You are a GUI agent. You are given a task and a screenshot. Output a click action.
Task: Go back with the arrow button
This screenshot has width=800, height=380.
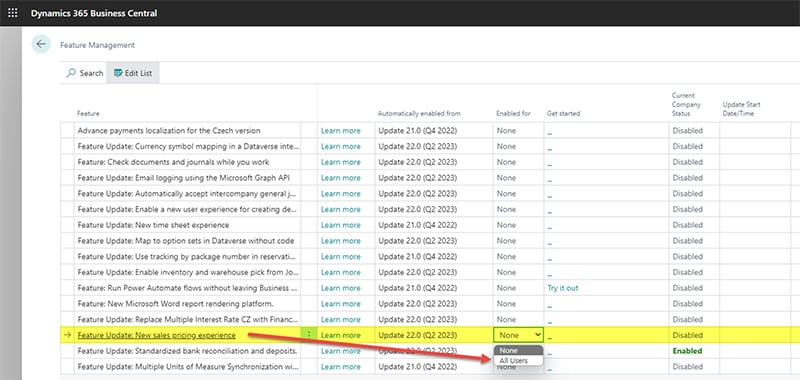41,44
